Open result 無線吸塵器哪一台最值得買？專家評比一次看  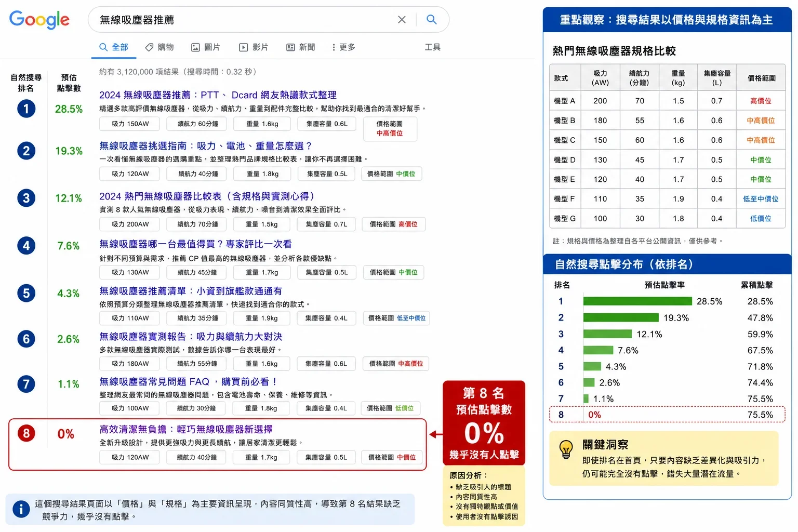pyautogui.click(x=195, y=244)
